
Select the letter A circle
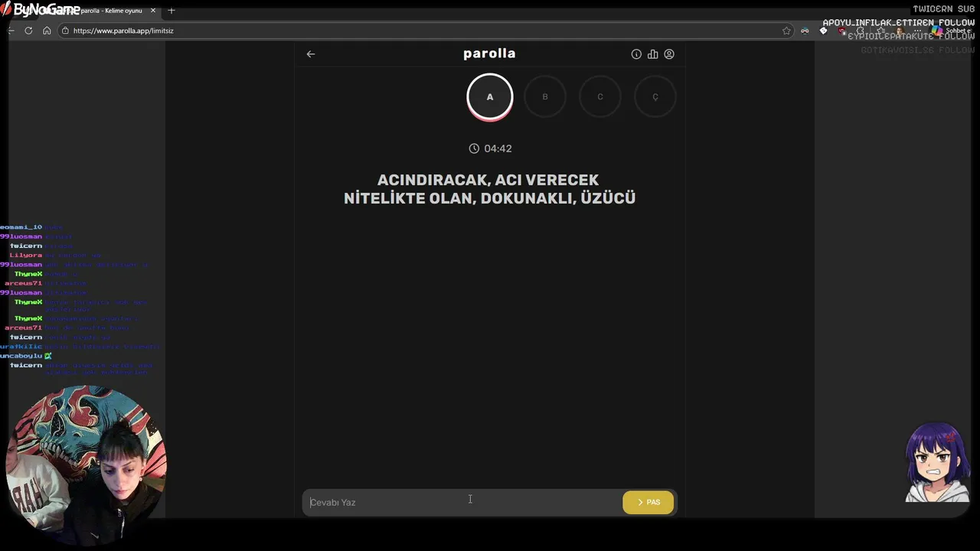[x=490, y=97]
